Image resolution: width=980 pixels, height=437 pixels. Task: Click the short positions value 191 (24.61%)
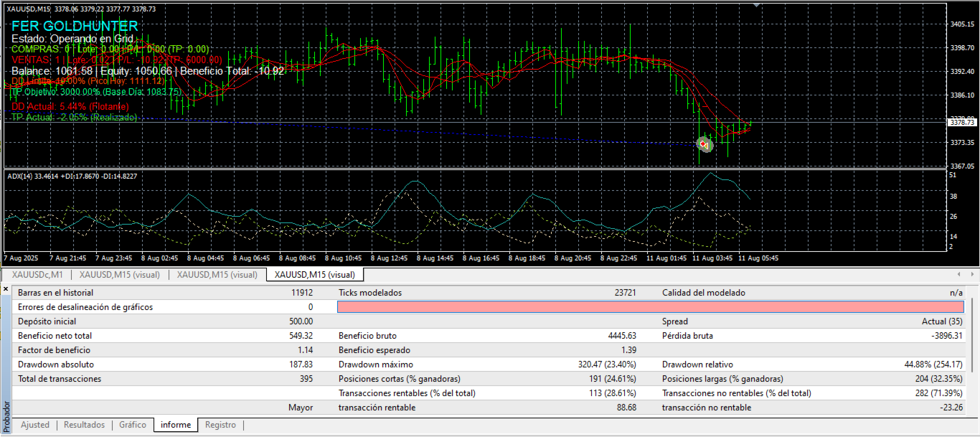(612, 379)
